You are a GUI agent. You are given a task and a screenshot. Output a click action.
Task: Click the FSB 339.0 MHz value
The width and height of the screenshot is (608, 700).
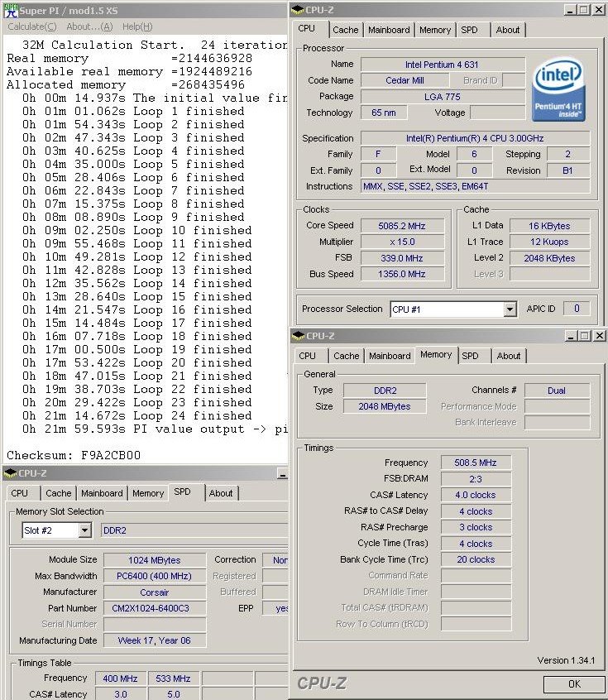pyautogui.click(x=402, y=258)
